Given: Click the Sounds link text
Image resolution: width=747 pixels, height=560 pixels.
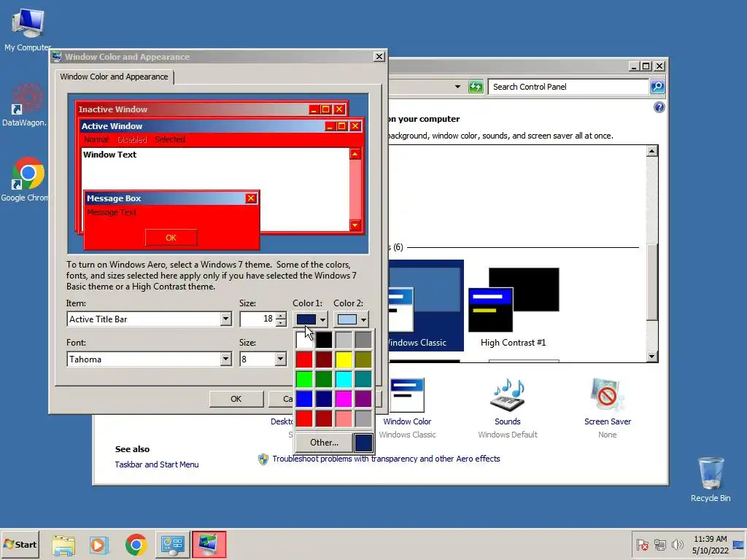Looking at the screenshot, I should click(508, 421).
